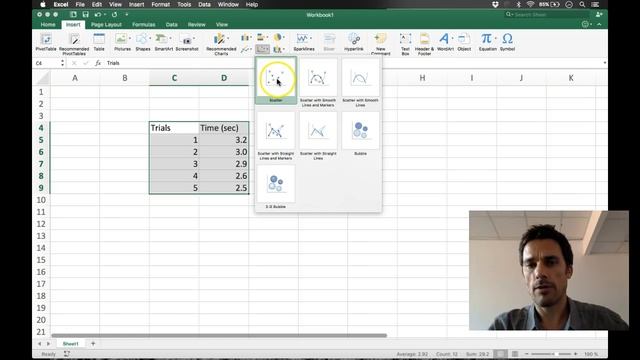Open the View ribbon tab
The image size is (640, 360).
point(222,24)
